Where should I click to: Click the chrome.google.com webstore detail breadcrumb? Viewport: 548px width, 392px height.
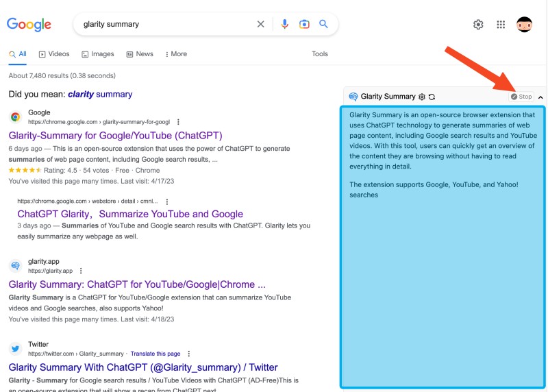pos(88,201)
